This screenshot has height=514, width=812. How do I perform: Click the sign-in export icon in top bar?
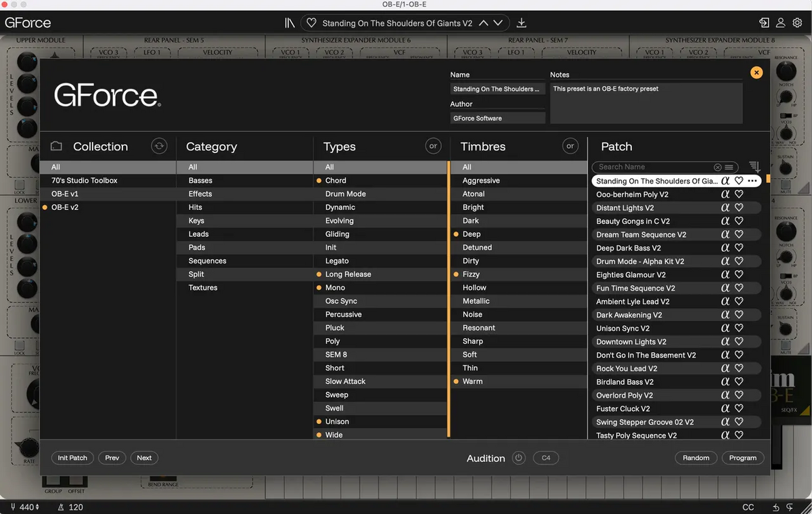click(x=764, y=23)
